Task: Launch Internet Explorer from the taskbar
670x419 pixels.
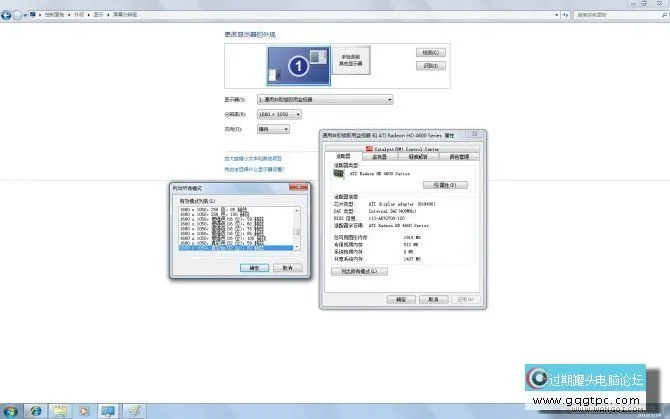Action: (35, 411)
